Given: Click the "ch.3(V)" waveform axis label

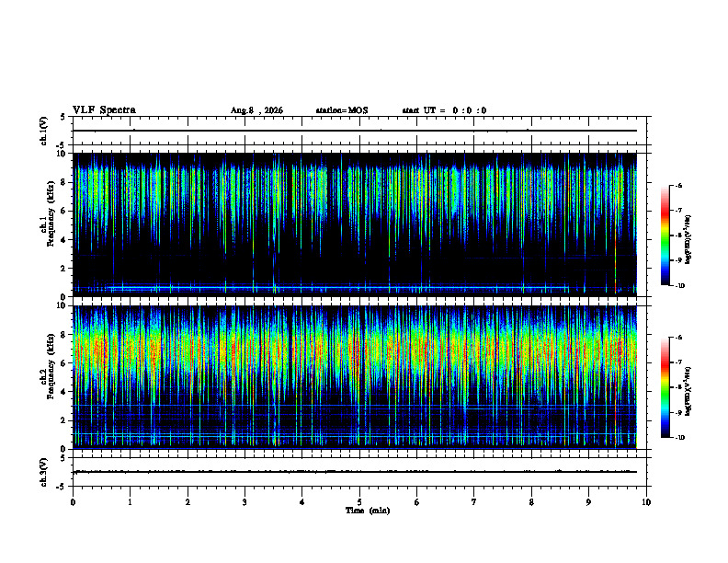Looking at the screenshot, I should 44,472.
